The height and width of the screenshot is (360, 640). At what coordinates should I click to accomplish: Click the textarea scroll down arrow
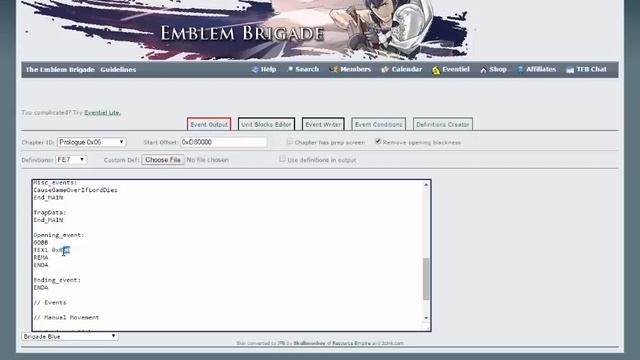[x=426, y=318]
